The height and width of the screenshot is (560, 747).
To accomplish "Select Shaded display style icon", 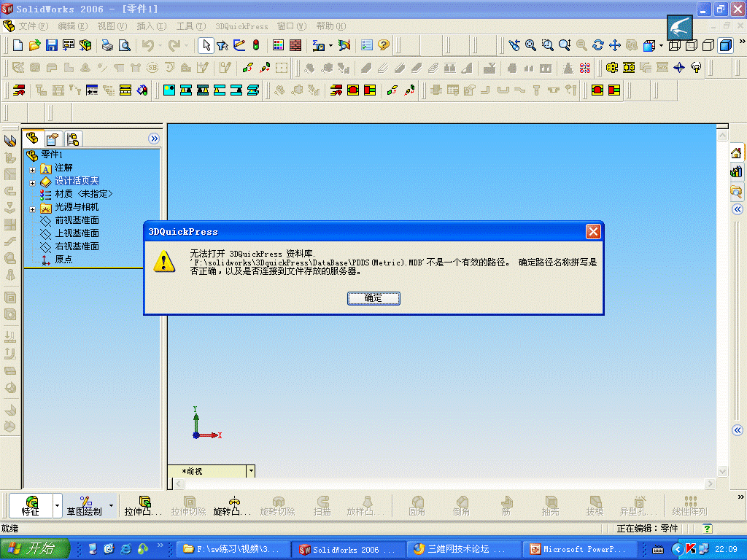I will pos(726,45).
